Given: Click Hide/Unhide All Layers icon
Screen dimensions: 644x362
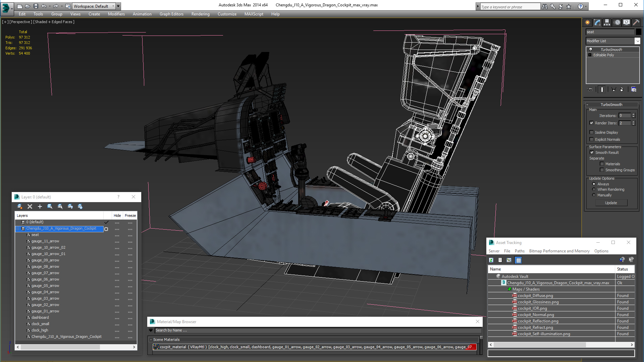Looking at the screenshot, I should coord(70,206).
